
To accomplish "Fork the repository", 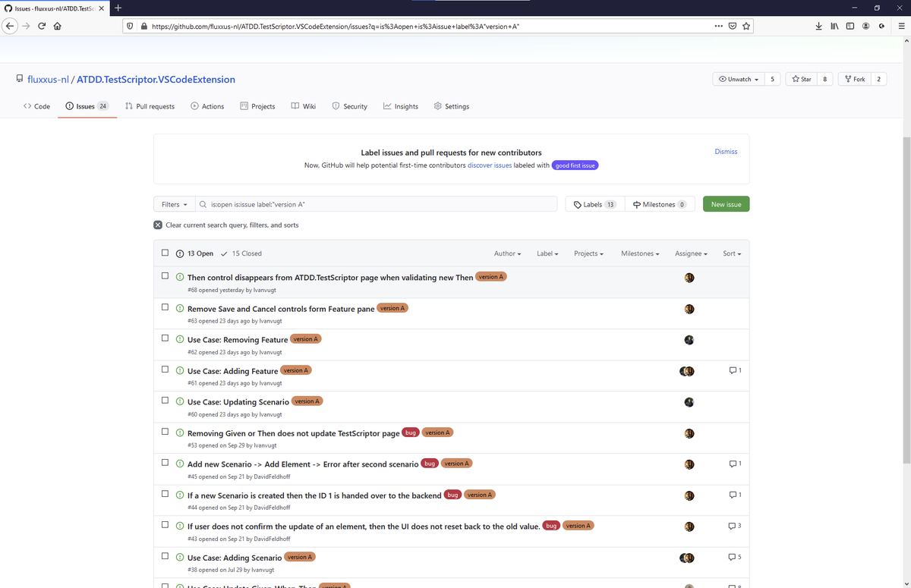I will click(854, 79).
